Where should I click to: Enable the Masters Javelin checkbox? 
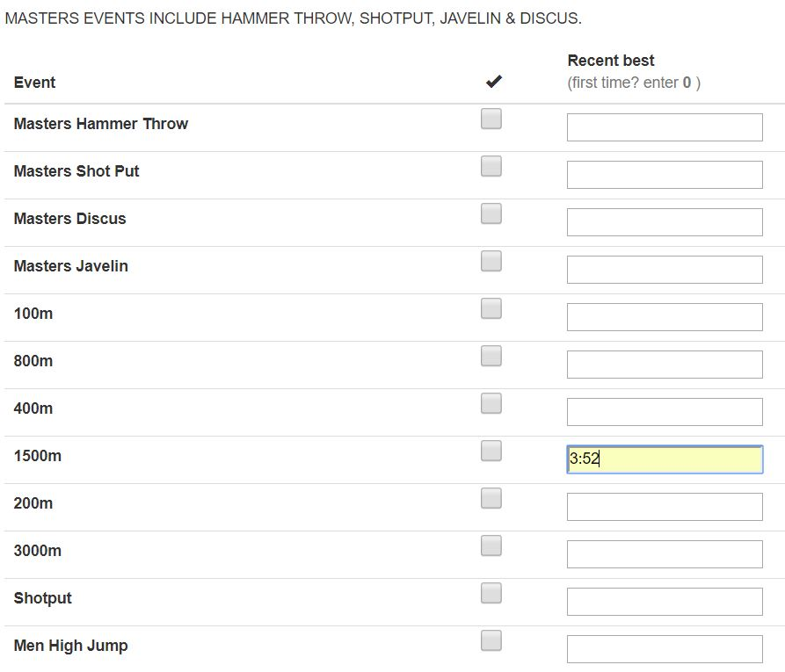[491, 261]
